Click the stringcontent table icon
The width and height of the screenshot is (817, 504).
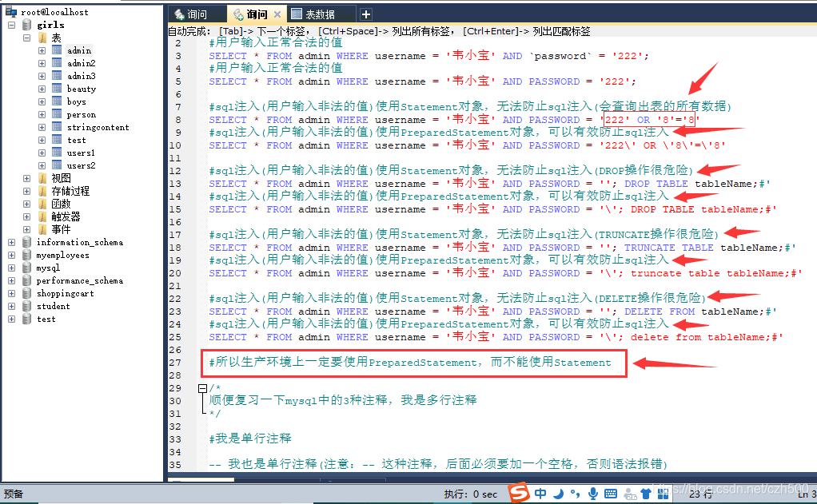coord(57,127)
